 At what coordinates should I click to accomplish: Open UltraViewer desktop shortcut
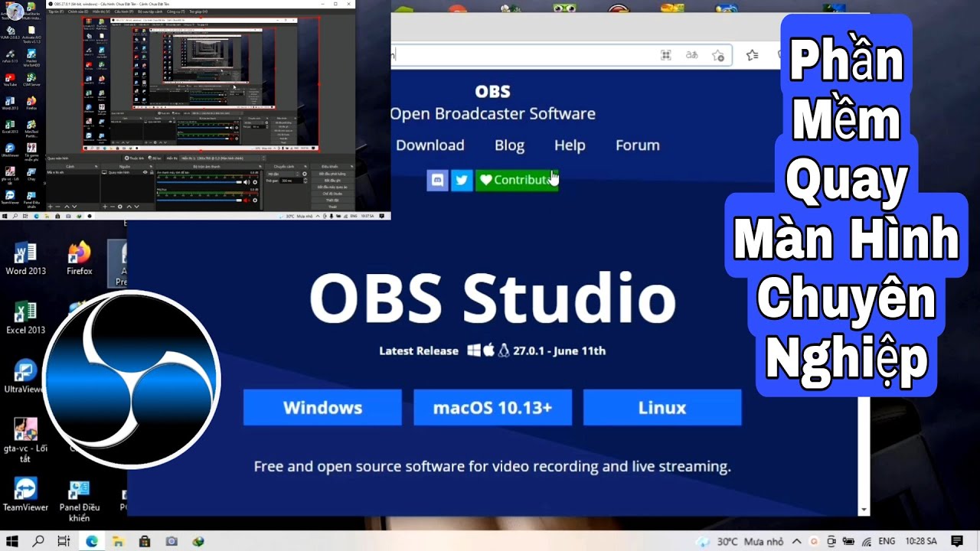coord(25,378)
